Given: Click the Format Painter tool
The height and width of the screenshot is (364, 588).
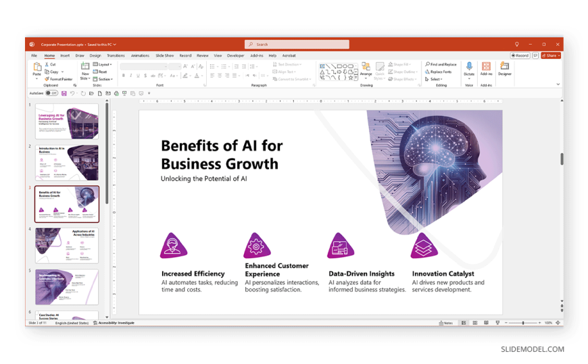Looking at the screenshot, I should [x=59, y=79].
